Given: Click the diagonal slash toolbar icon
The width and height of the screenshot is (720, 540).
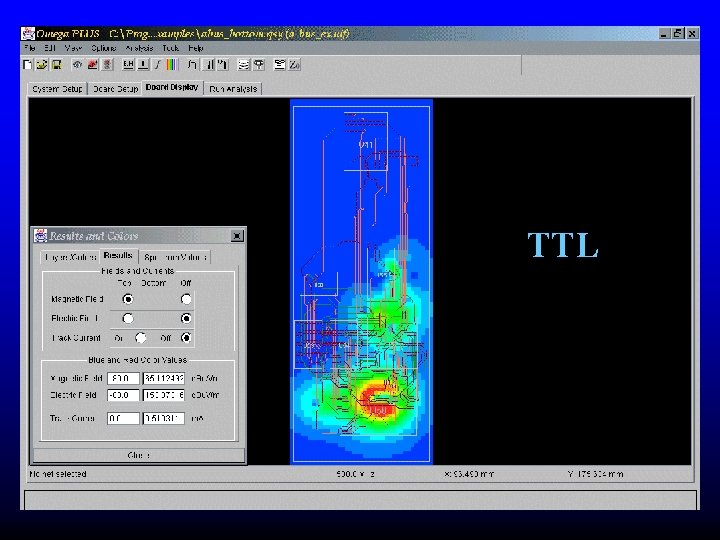Looking at the screenshot, I should pos(158,65).
